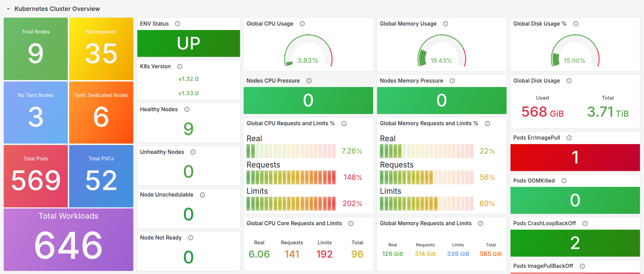Click info icon beside ENV Status
This screenshot has width=644, height=274.
coord(178,24)
